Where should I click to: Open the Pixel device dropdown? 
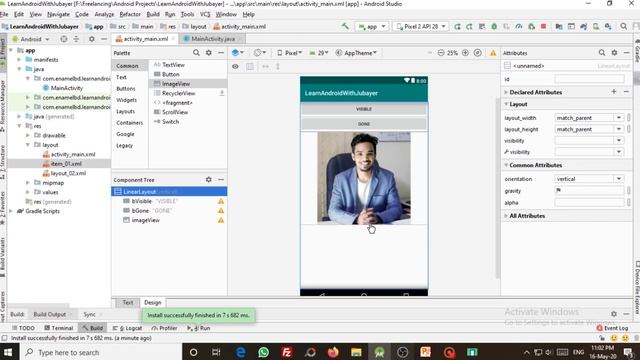tap(289, 53)
